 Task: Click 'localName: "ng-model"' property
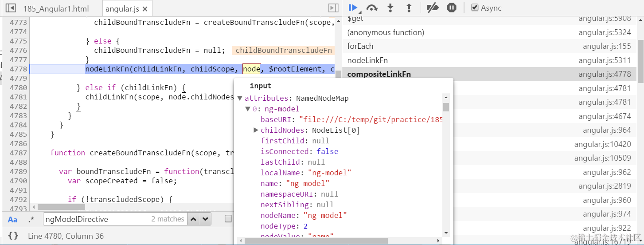(306, 173)
